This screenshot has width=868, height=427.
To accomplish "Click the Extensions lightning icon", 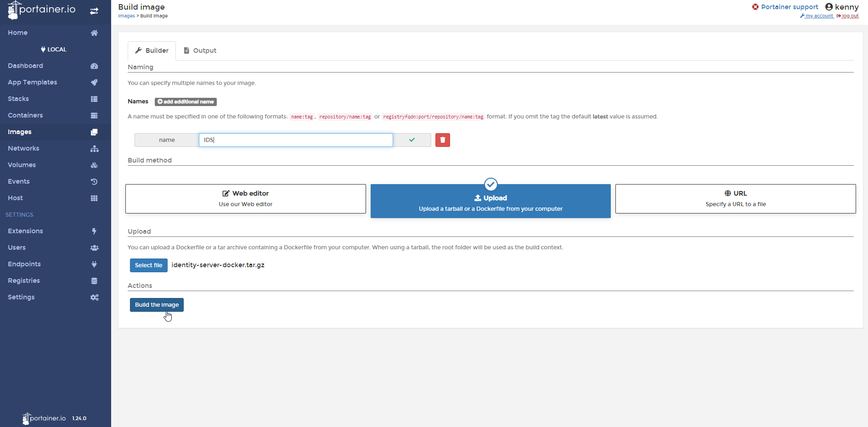I will [x=94, y=231].
